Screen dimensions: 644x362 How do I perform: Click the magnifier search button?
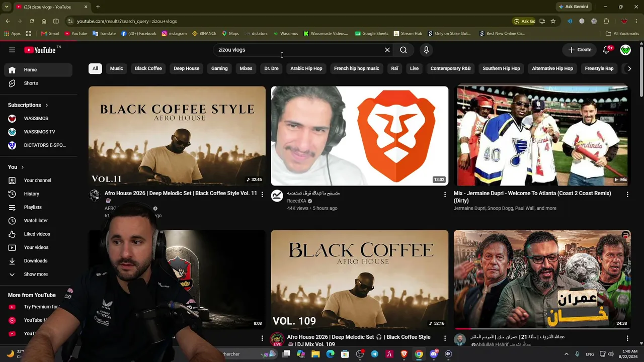(404, 50)
